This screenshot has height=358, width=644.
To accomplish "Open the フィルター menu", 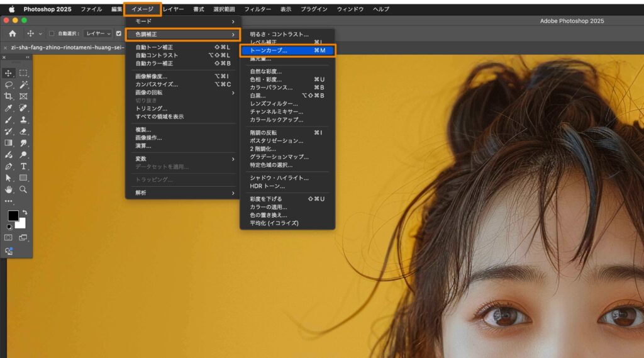I will [x=257, y=9].
